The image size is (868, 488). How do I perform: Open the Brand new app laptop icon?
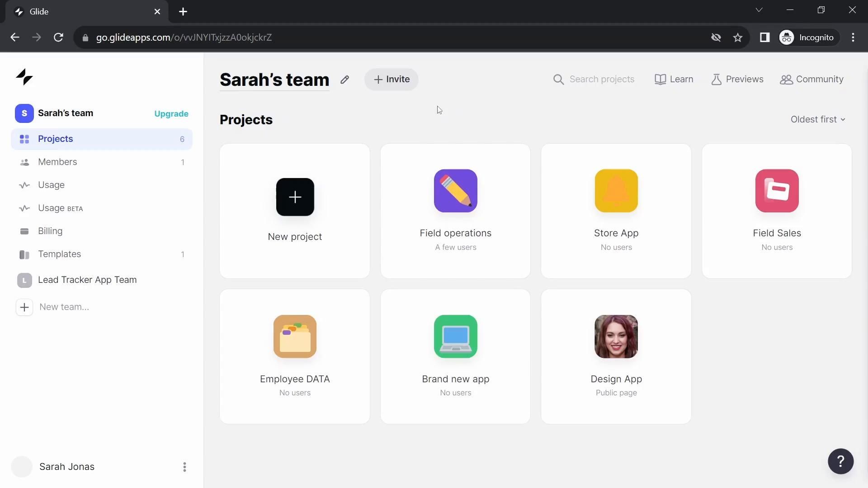(455, 337)
